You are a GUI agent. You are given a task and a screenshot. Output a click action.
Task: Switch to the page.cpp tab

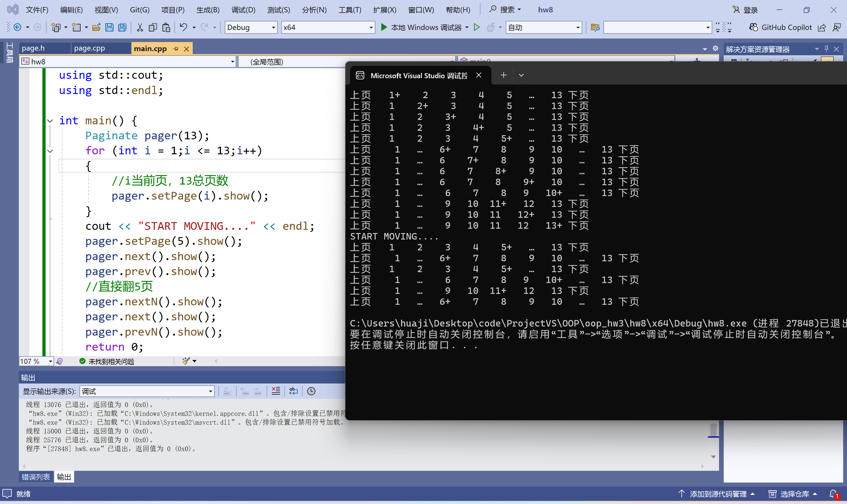(x=89, y=48)
